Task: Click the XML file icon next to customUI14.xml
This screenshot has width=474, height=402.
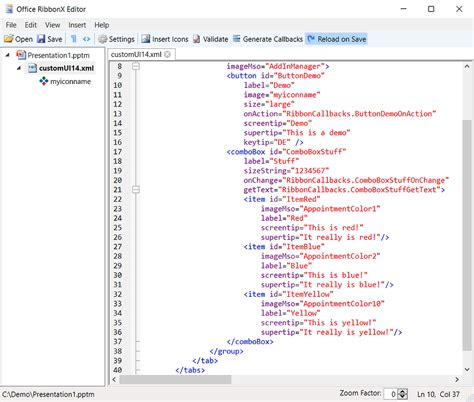Action: click(x=32, y=68)
